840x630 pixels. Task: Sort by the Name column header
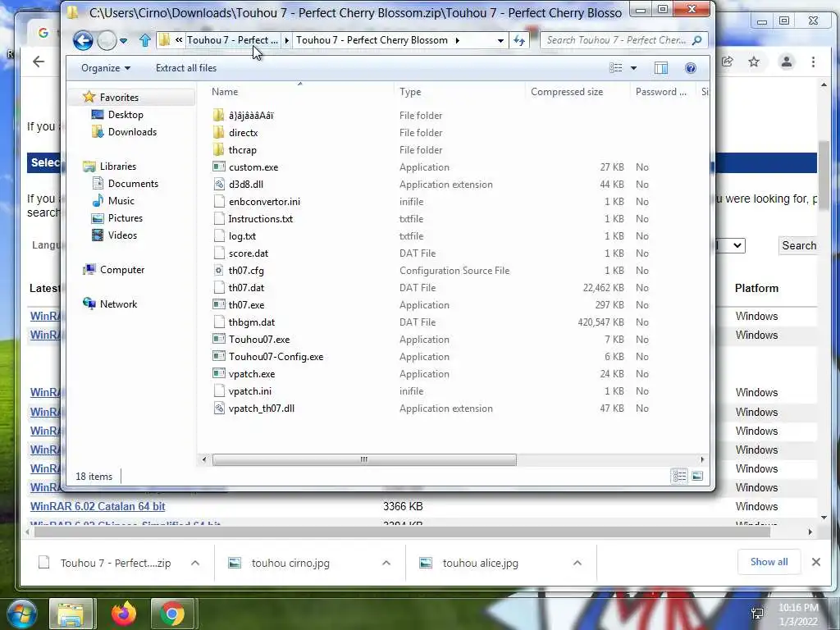coord(225,92)
